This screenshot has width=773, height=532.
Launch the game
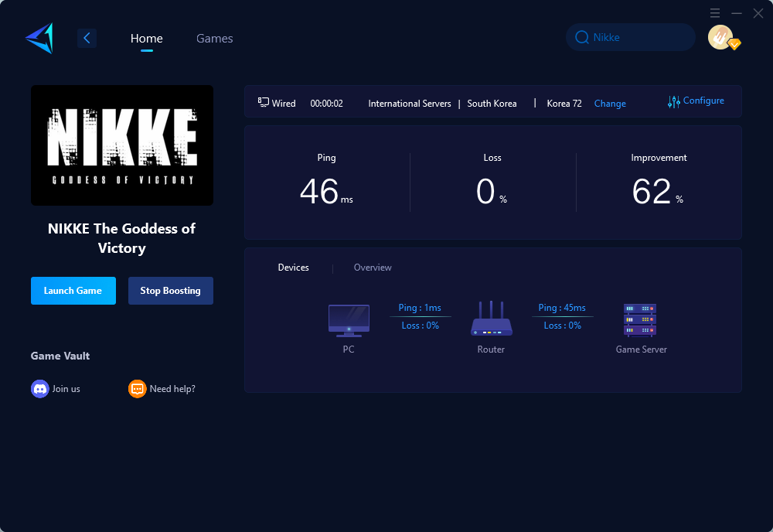(x=73, y=291)
